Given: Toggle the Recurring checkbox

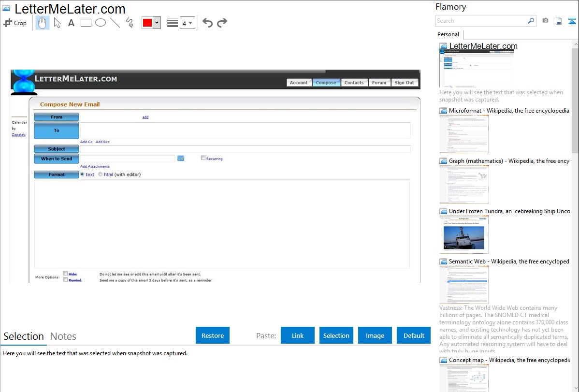Looking at the screenshot, I should pos(203,158).
